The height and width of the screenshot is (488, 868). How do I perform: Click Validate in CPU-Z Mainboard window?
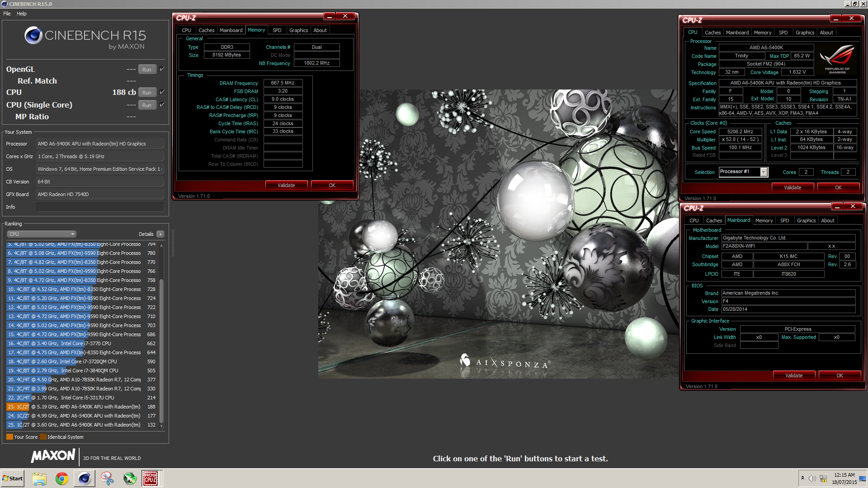794,375
